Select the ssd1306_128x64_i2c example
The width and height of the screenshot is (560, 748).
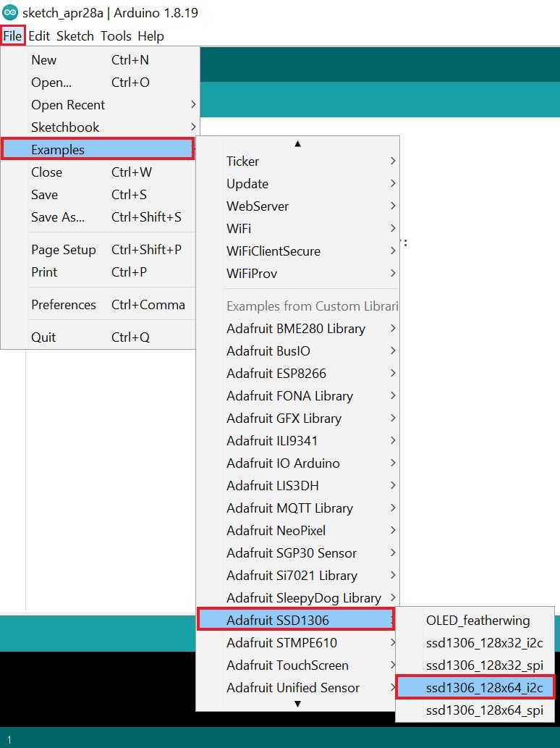pos(475,687)
